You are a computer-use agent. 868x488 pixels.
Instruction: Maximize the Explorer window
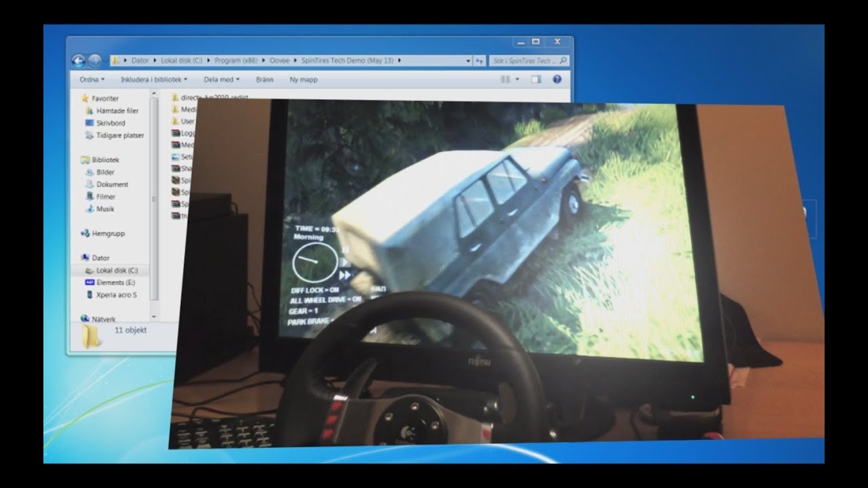536,42
